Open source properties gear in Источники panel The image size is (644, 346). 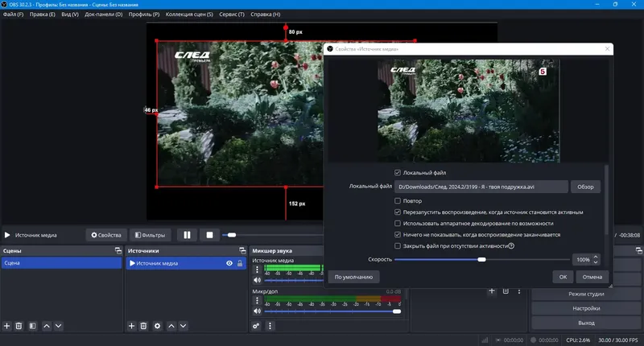(158, 326)
